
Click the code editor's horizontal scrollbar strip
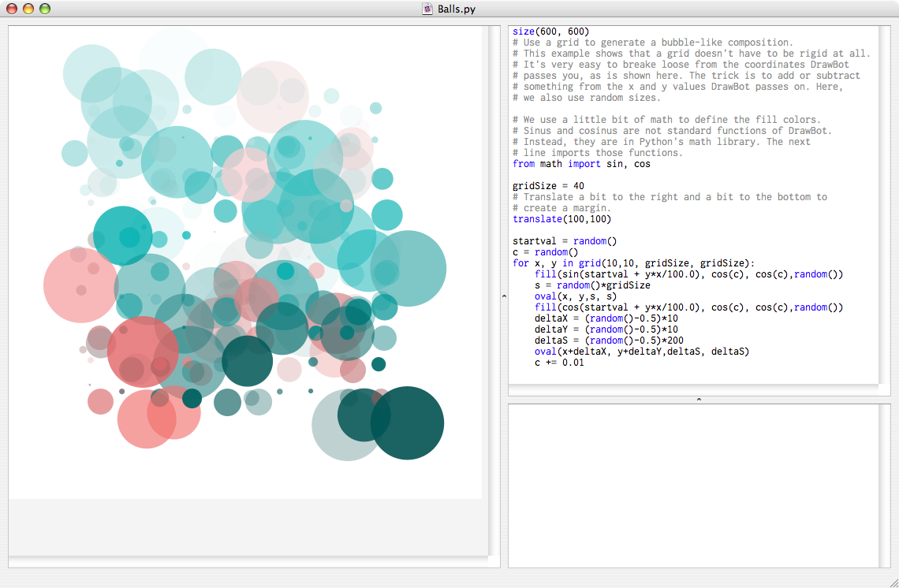[693, 389]
